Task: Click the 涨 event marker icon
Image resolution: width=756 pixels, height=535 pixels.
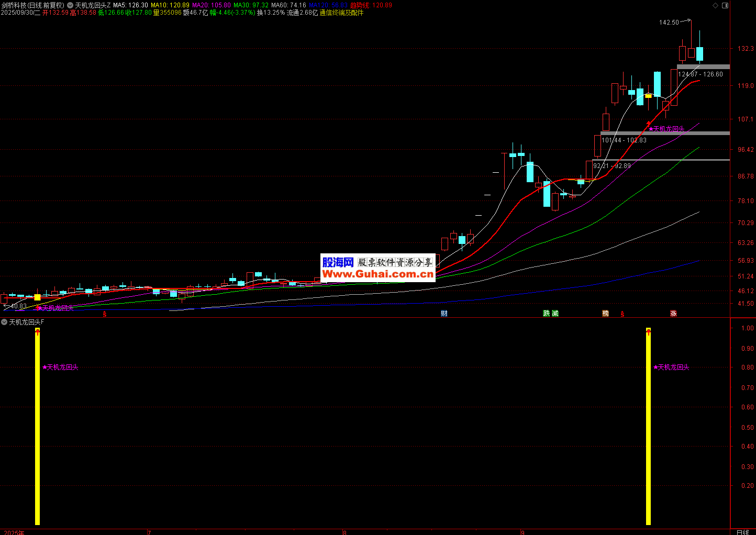Action: [673, 314]
